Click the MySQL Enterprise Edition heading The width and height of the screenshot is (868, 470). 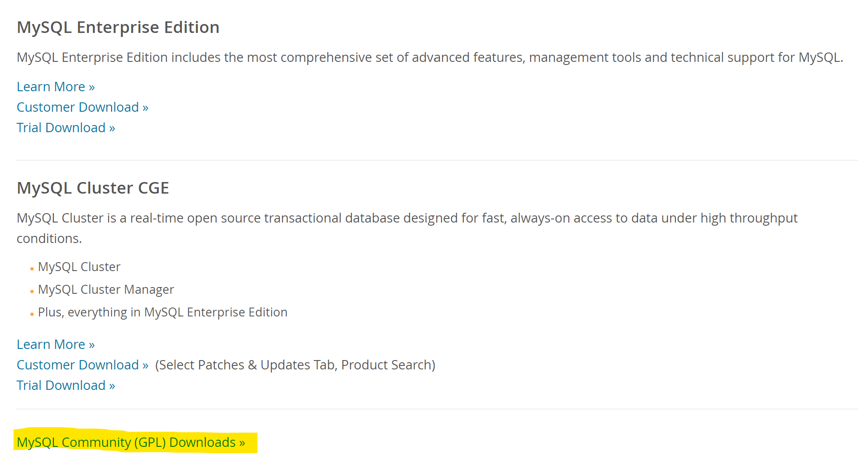tap(118, 28)
